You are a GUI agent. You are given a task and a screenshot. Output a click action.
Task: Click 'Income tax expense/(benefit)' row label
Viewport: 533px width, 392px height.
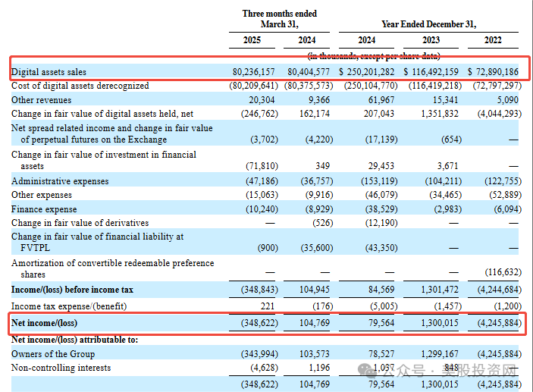(69, 306)
